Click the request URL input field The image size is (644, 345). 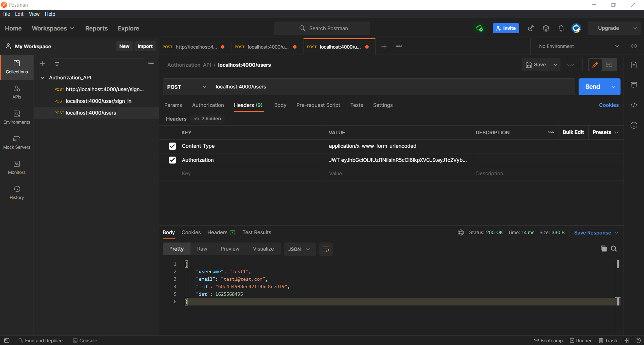(393, 87)
